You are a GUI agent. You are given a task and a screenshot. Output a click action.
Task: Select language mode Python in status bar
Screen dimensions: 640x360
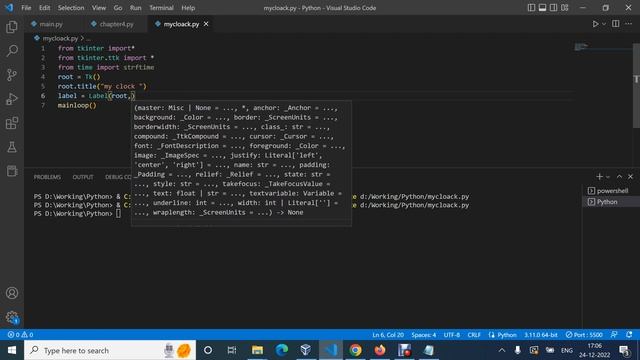pos(507,335)
